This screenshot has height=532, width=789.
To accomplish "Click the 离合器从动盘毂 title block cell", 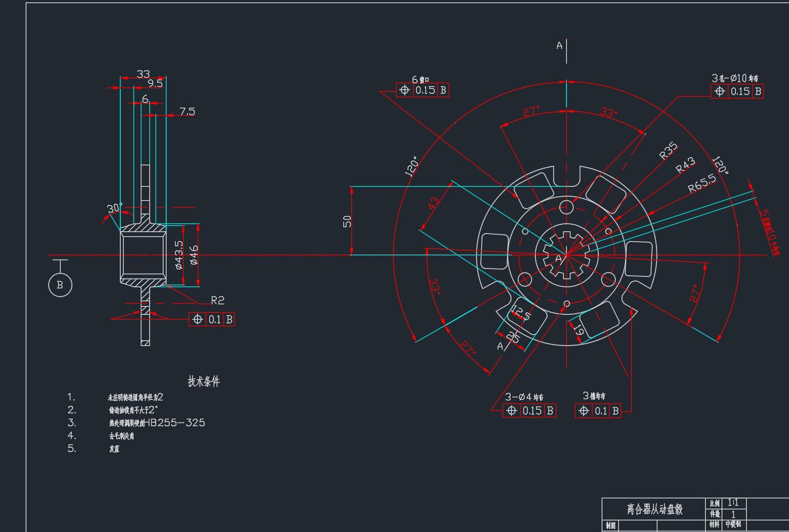I will pos(654,509).
